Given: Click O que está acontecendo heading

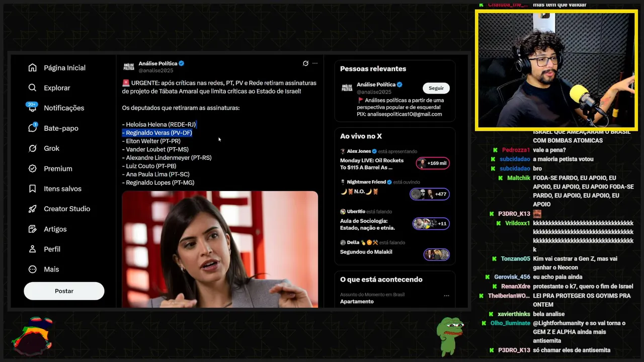Looking at the screenshot, I should click(x=381, y=280).
